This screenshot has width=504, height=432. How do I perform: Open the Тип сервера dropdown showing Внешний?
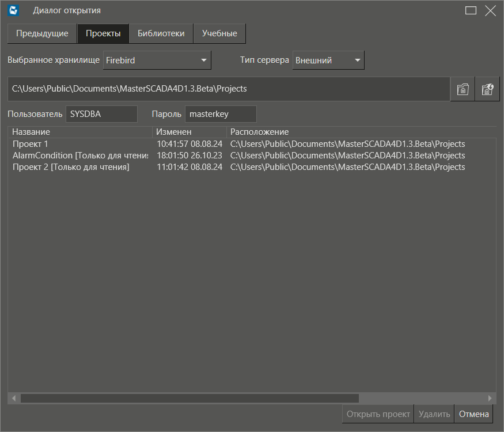click(x=328, y=60)
